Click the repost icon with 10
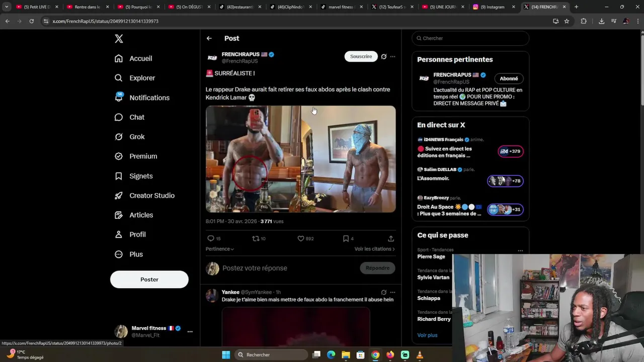644x362 pixels. (259, 238)
